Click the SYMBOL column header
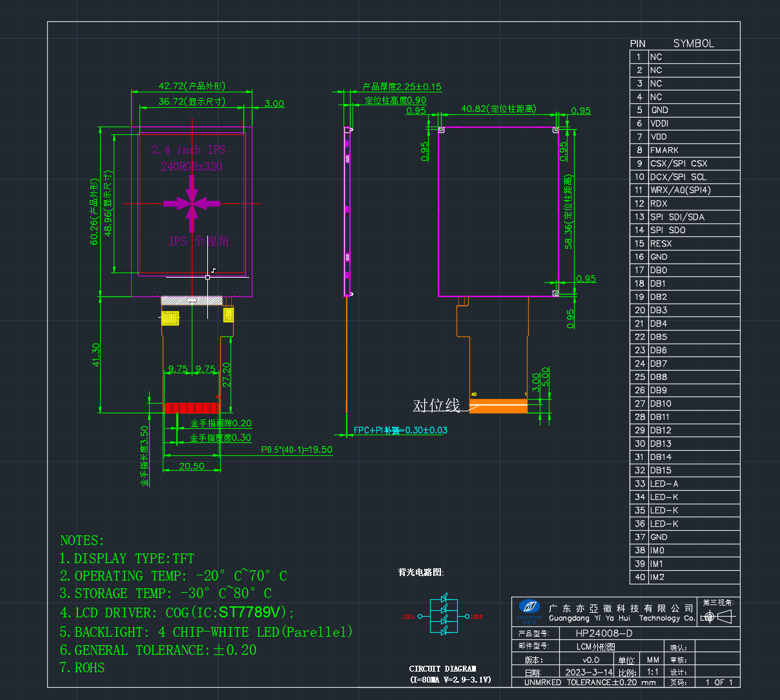This screenshot has height=700, width=780. click(693, 43)
